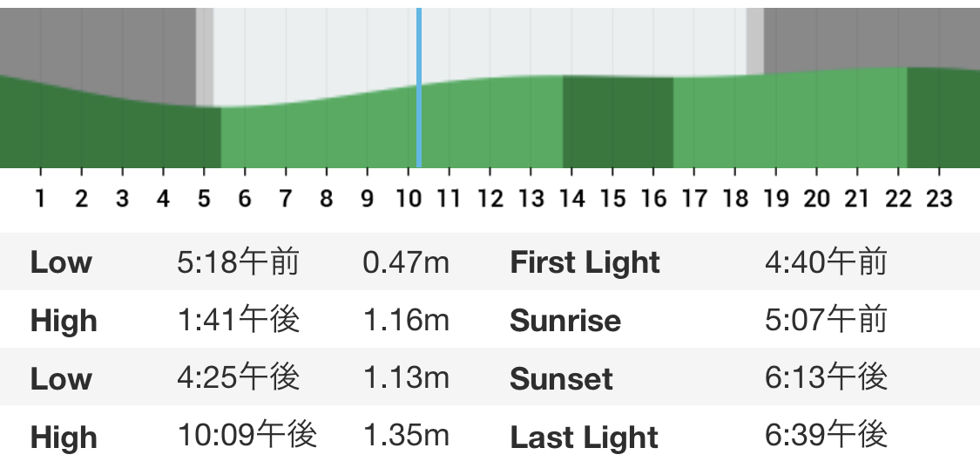Click the First Light label
Screen dimensions: 980x475
point(585,262)
